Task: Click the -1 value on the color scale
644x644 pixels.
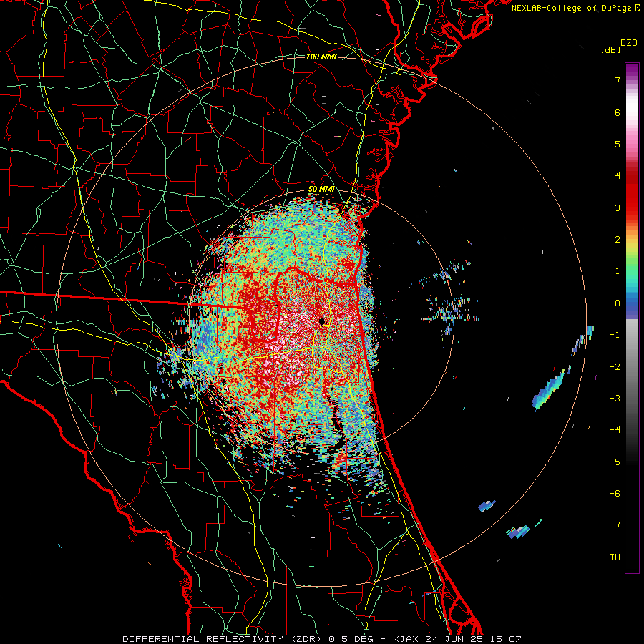Action: (615, 335)
